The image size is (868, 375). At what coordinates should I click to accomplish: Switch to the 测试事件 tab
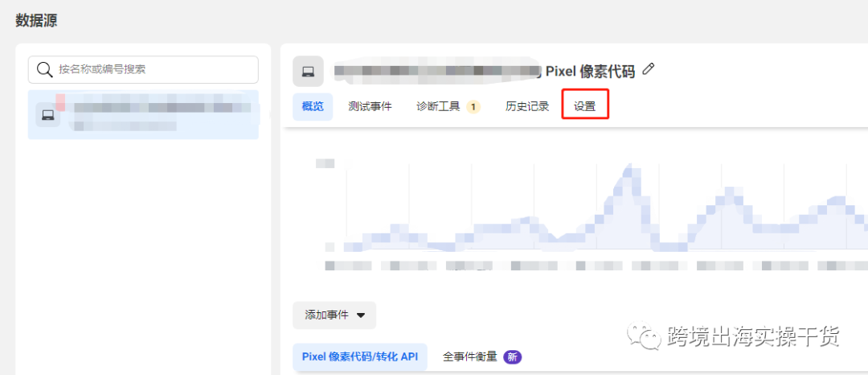click(x=371, y=107)
